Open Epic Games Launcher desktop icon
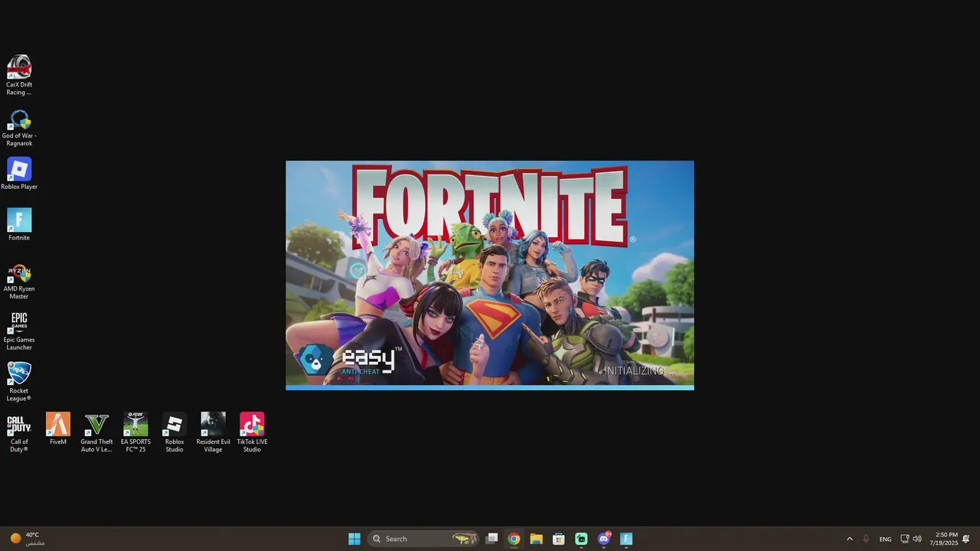 [x=19, y=331]
